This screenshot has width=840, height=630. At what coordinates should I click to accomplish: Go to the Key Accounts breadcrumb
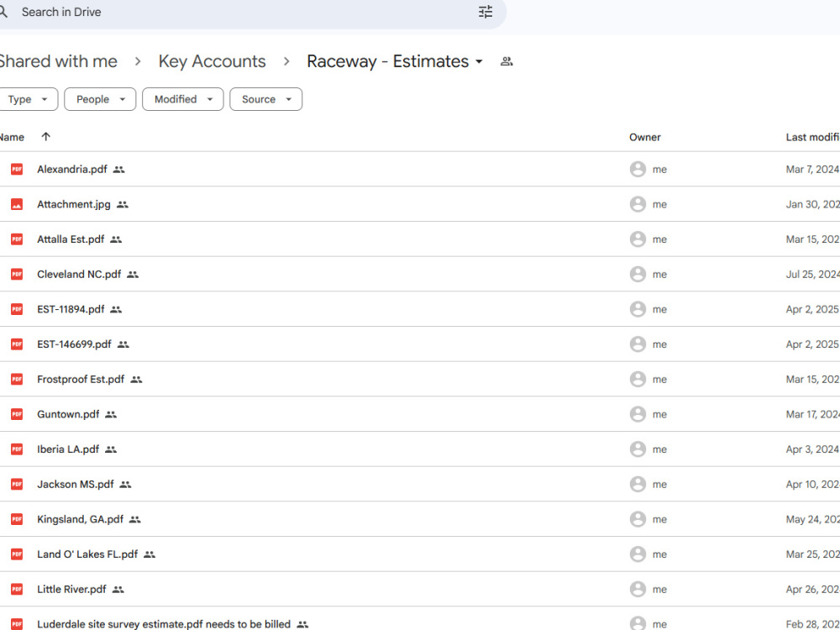coord(213,61)
